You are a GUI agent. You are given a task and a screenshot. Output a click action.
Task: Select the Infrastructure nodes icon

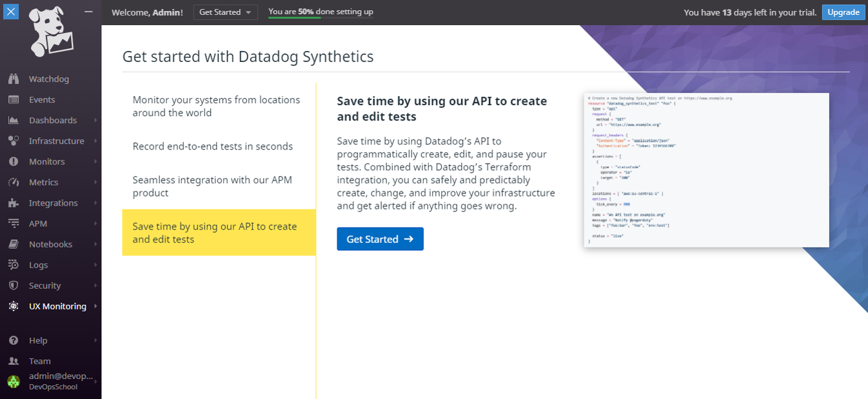[x=14, y=141]
